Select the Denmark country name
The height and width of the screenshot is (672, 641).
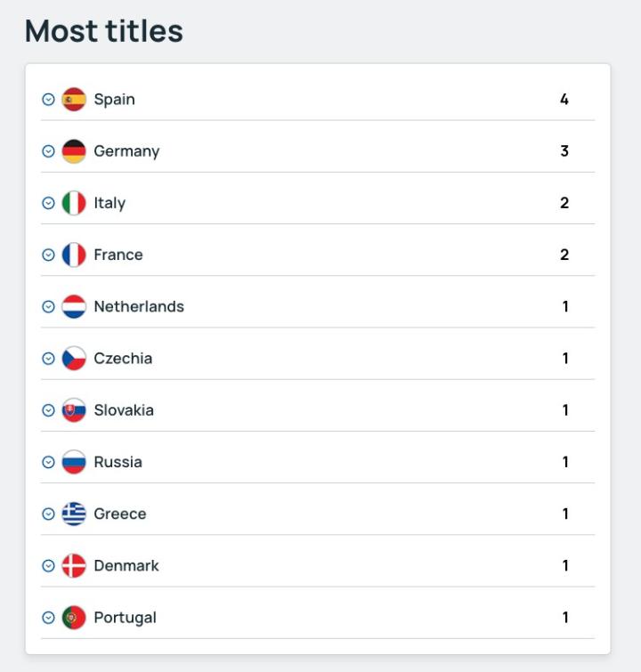click(126, 565)
